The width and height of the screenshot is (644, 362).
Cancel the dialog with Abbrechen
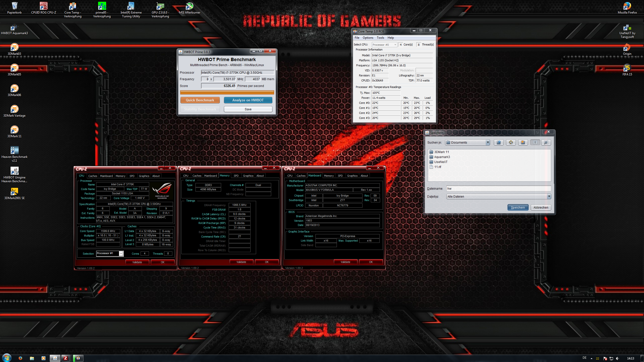pyautogui.click(x=541, y=207)
